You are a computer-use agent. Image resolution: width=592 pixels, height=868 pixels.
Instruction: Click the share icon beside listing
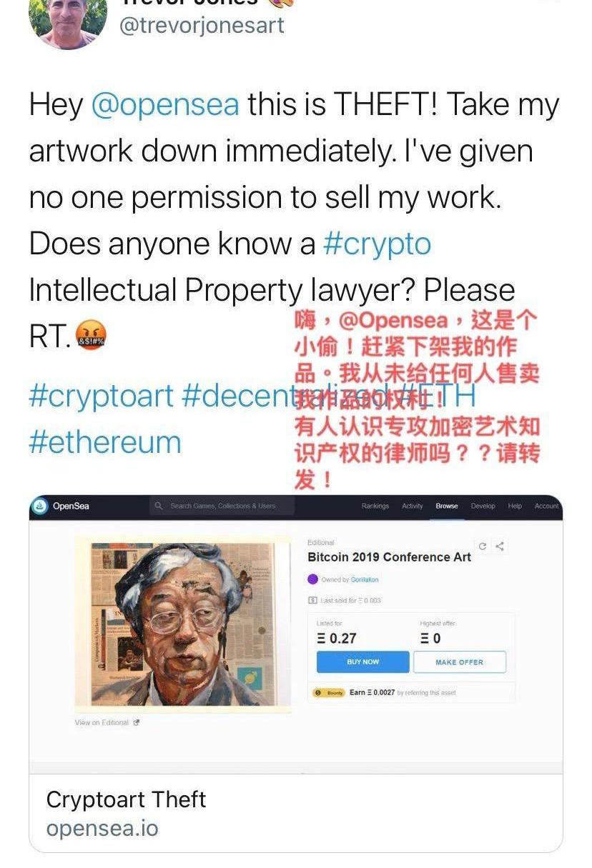click(500, 547)
